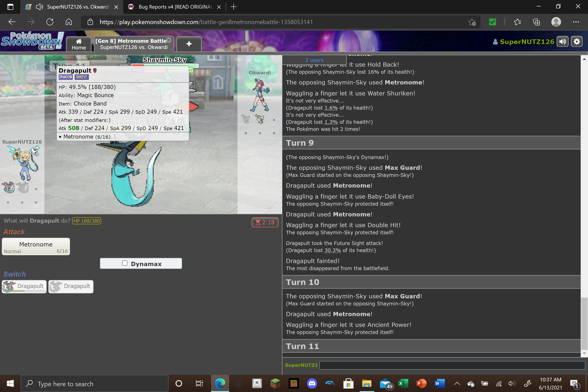The height and width of the screenshot is (392, 588).
Task: Click the battle timer button
Action: [x=265, y=222]
